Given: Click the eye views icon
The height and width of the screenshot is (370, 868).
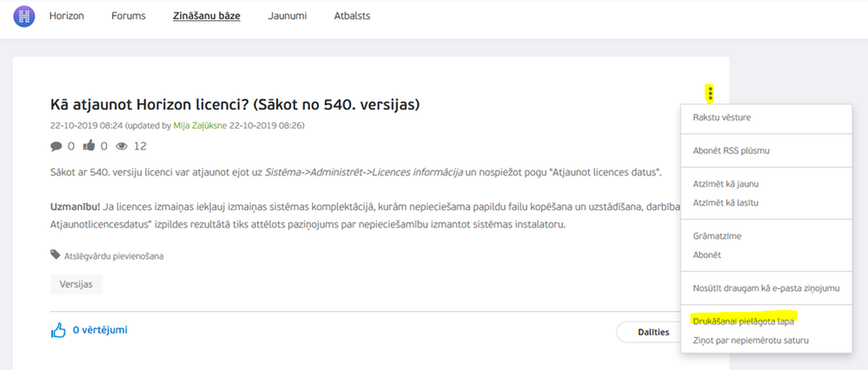Looking at the screenshot, I should tap(122, 146).
